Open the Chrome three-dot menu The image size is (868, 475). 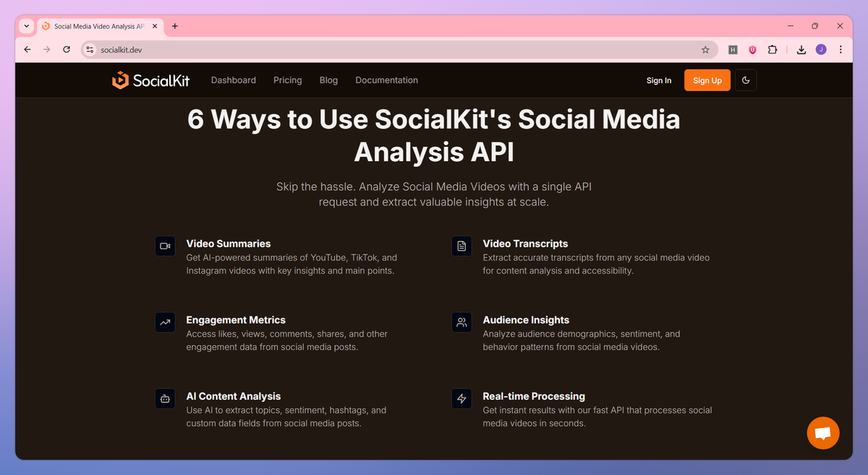(841, 50)
